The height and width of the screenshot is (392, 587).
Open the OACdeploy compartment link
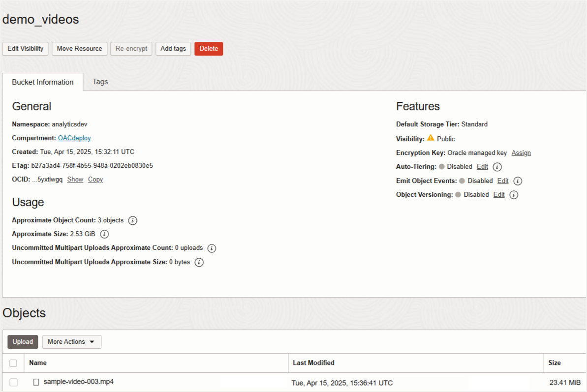pos(74,138)
